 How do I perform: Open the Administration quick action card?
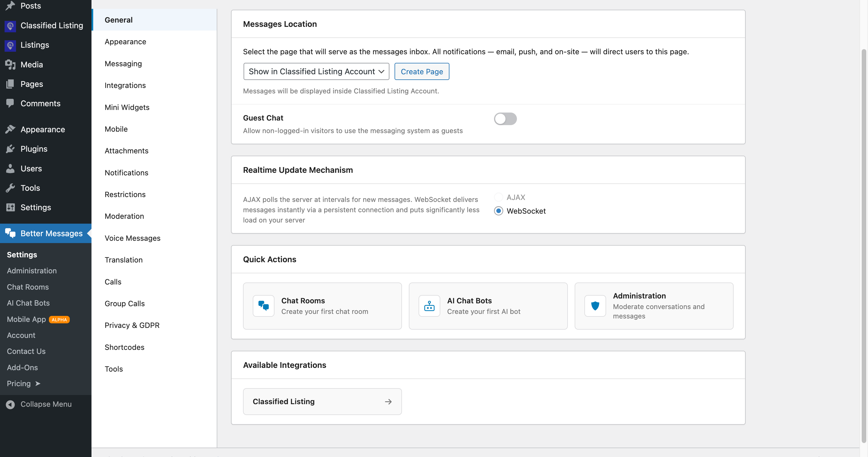[x=654, y=306]
